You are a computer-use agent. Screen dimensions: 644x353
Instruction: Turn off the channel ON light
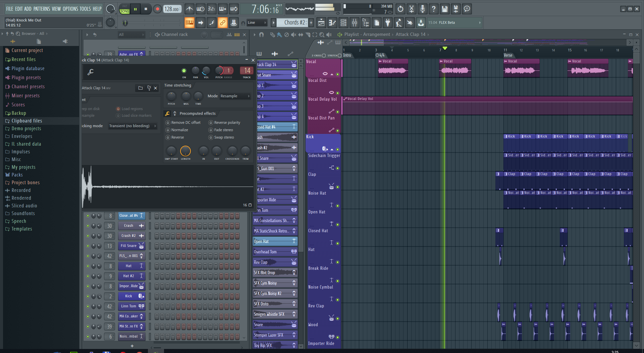click(184, 70)
